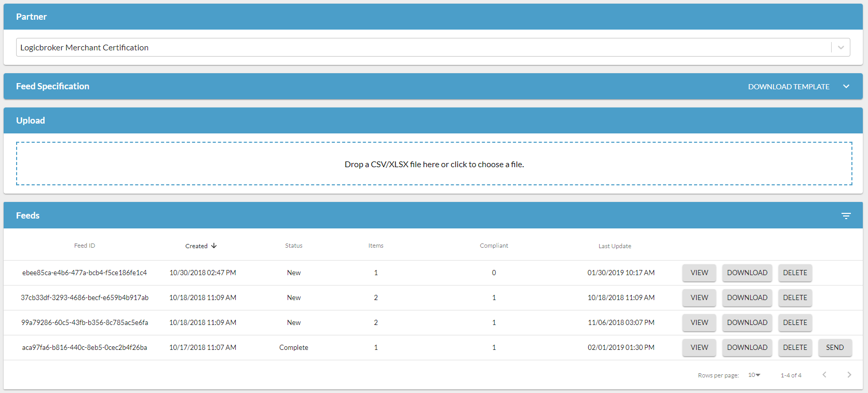Delete feed 99a79286
Screen dimensions: 868x393
794,322
